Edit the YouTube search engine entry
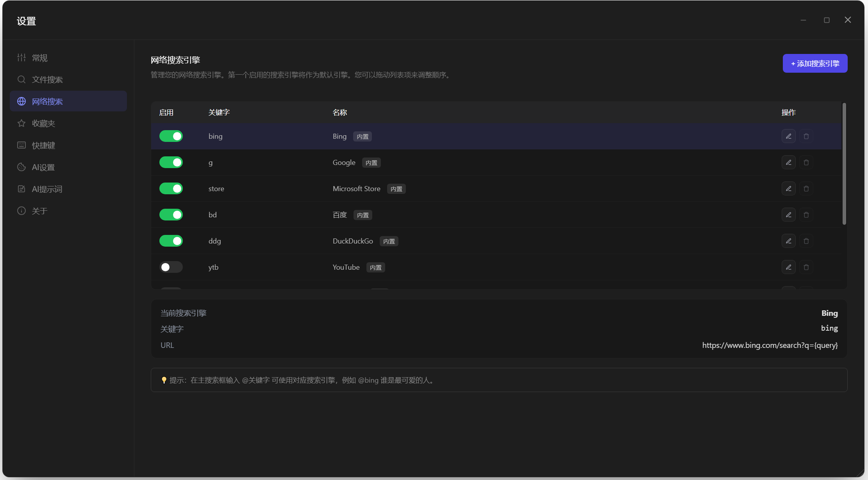The width and height of the screenshot is (868, 480). (788, 267)
